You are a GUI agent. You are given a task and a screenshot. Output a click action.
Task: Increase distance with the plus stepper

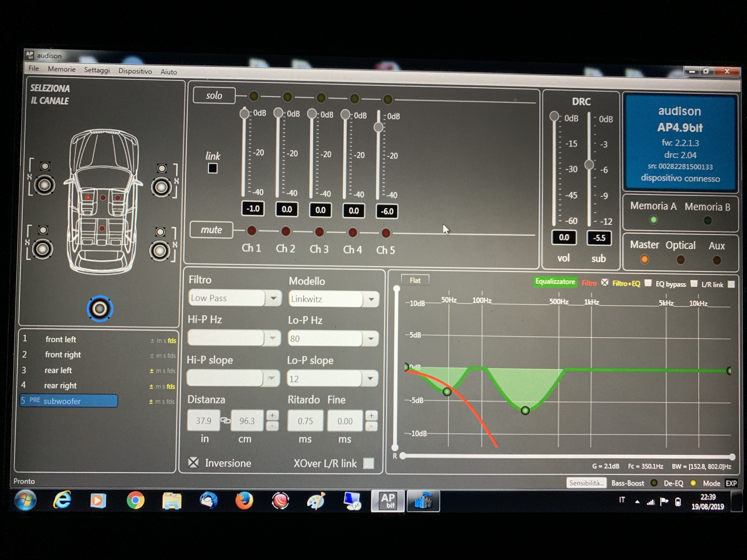pyautogui.click(x=272, y=415)
